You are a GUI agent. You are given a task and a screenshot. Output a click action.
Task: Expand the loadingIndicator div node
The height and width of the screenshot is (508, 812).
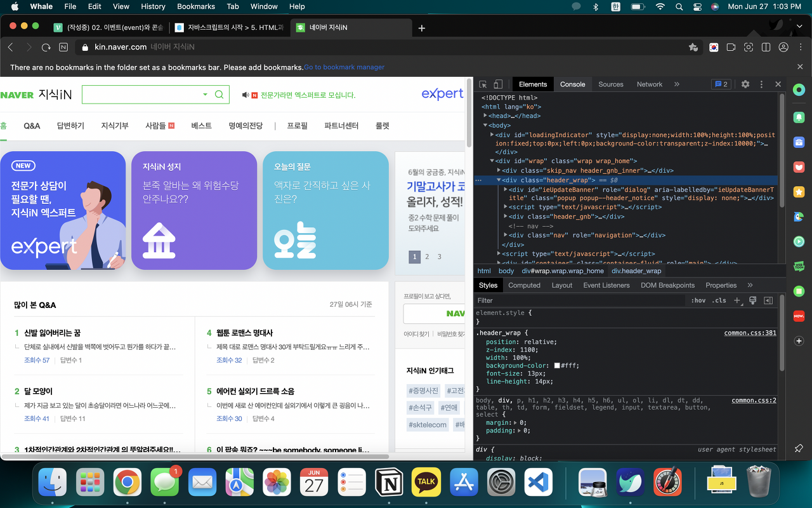(493, 135)
